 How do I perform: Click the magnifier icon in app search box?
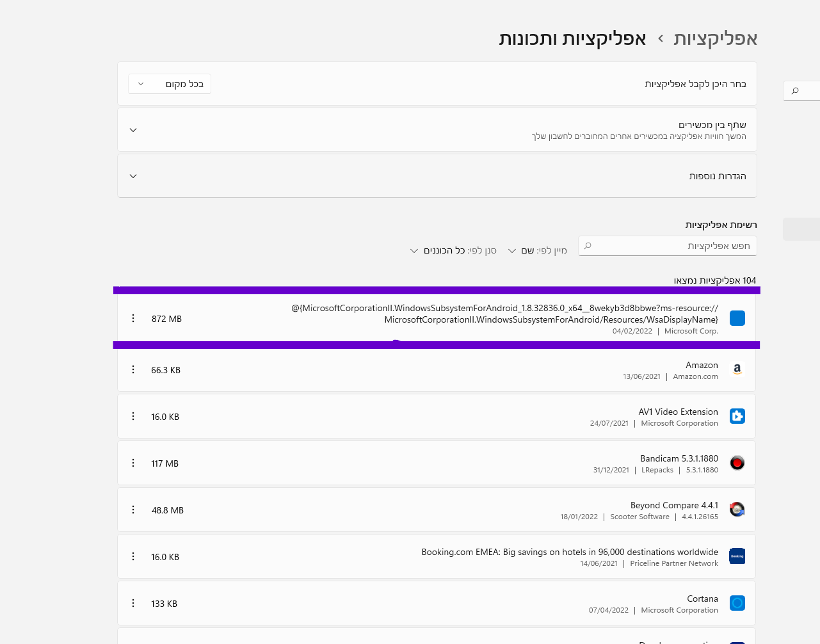click(x=588, y=246)
